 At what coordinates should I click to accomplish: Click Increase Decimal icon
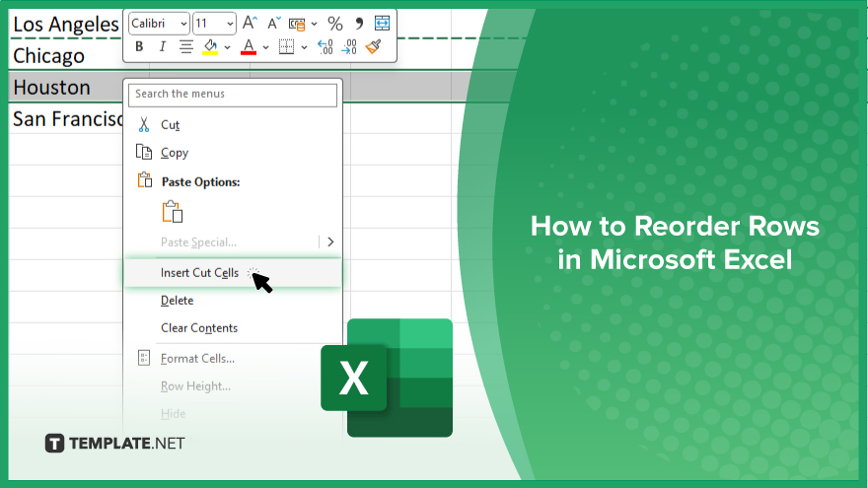(325, 47)
